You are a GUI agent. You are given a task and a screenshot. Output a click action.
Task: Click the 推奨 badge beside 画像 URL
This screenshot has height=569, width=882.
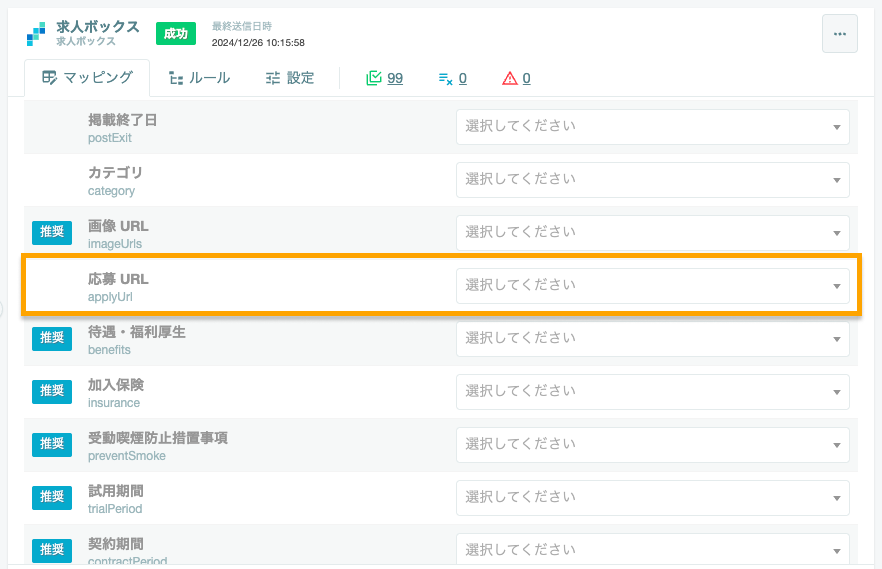(52, 233)
